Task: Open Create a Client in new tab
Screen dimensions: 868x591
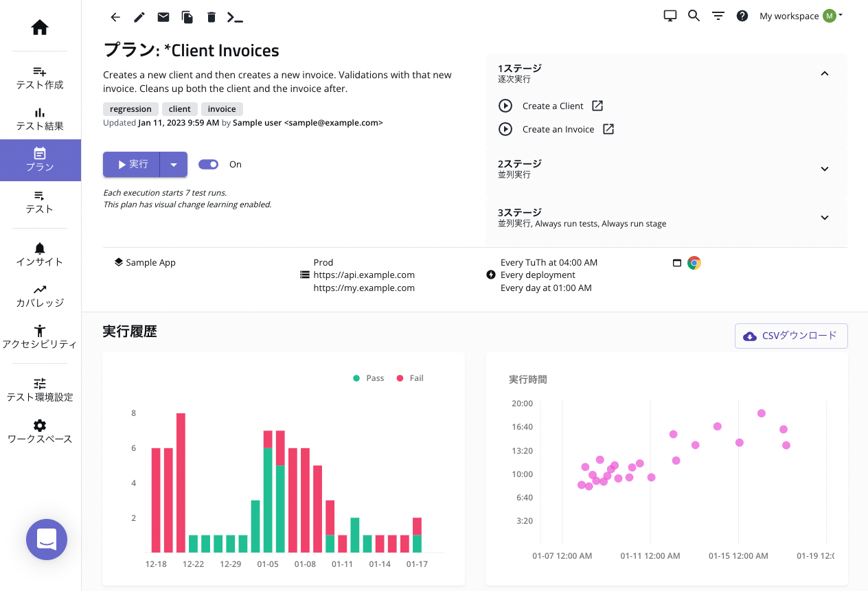Action: (597, 106)
